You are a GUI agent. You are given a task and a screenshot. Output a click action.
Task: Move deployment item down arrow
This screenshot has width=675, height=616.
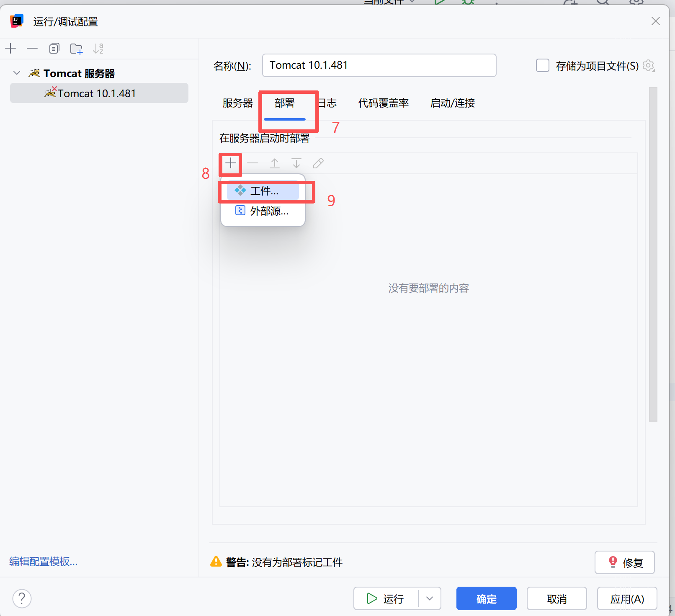pos(296,163)
